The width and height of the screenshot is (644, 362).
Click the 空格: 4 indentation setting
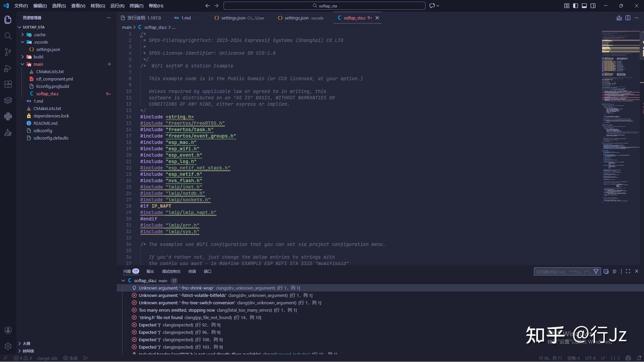point(574,358)
